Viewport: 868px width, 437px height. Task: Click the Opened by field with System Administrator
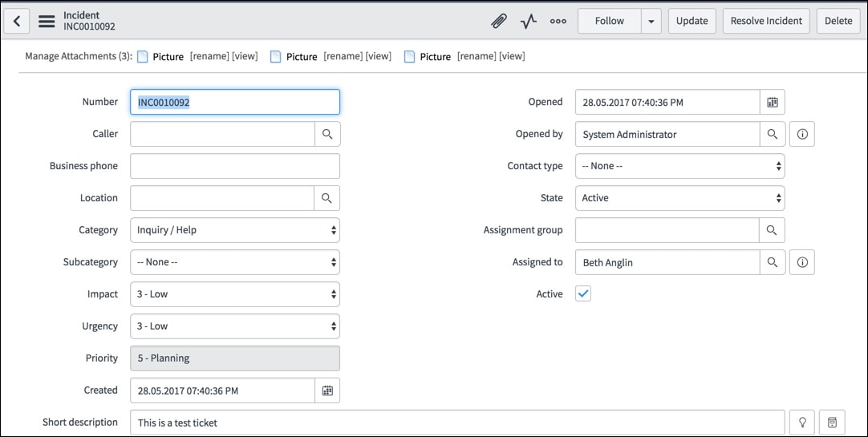667,134
